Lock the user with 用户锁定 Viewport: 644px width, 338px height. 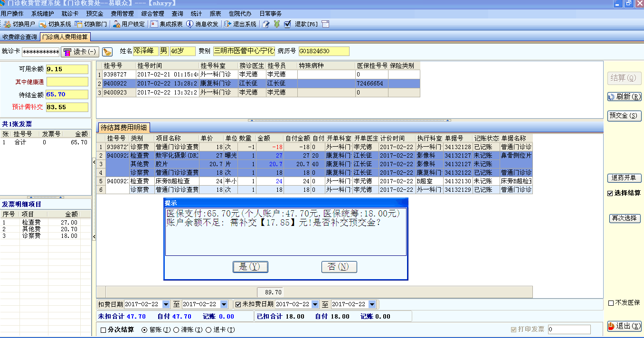pos(116,24)
